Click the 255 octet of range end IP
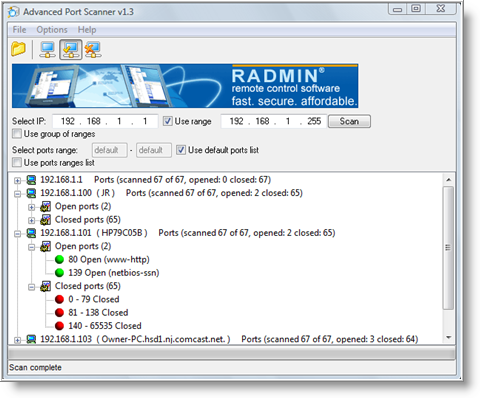Image resolution: width=480 pixels, height=398 pixels. click(314, 121)
